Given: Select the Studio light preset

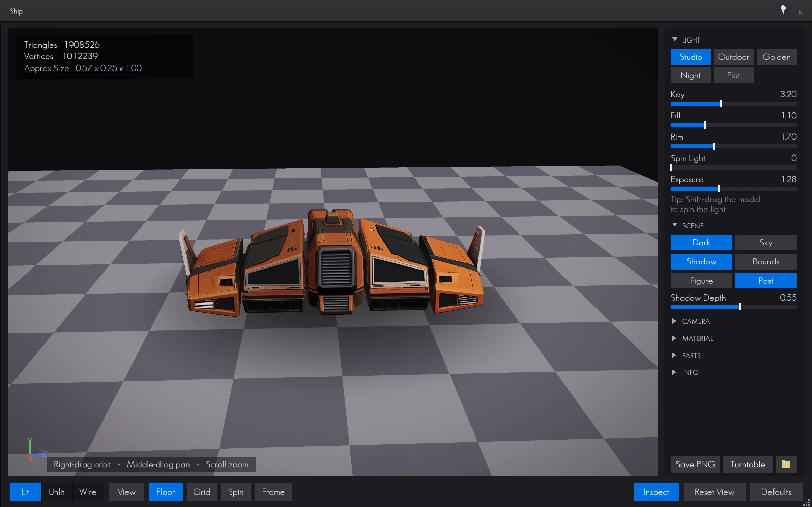Looking at the screenshot, I should tap(690, 57).
